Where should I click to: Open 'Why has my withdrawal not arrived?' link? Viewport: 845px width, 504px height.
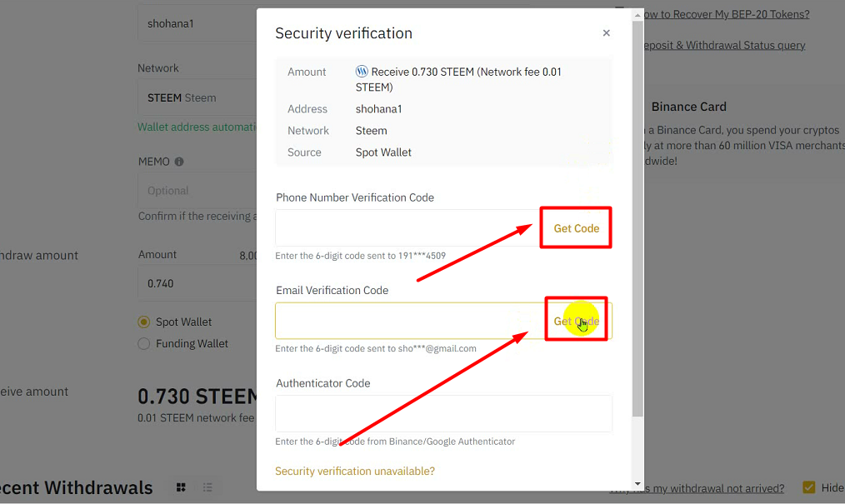tap(697, 488)
